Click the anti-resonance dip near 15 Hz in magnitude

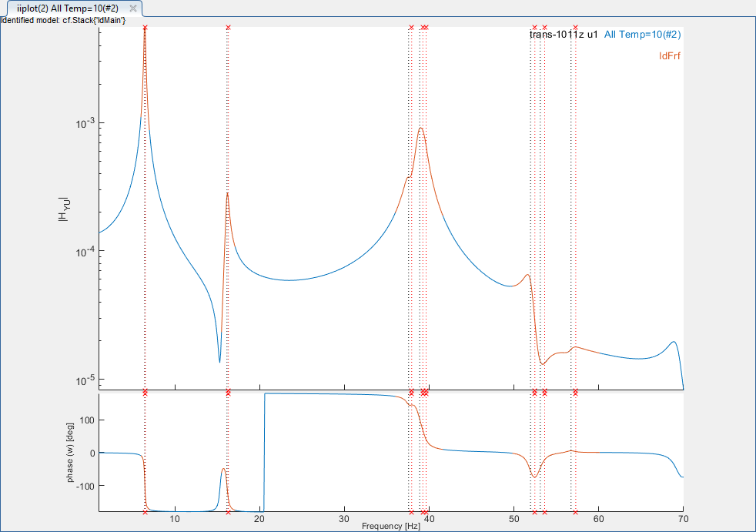pyautogui.click(x=219, y=360)
